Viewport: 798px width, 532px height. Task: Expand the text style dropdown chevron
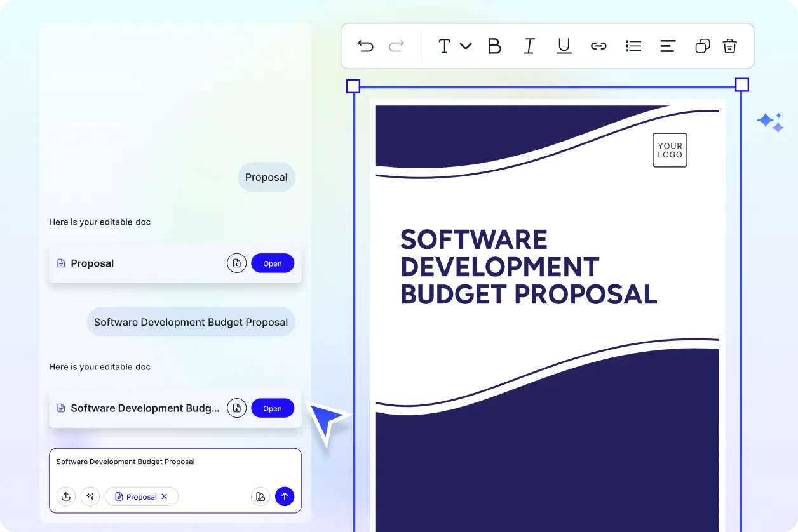466,46
